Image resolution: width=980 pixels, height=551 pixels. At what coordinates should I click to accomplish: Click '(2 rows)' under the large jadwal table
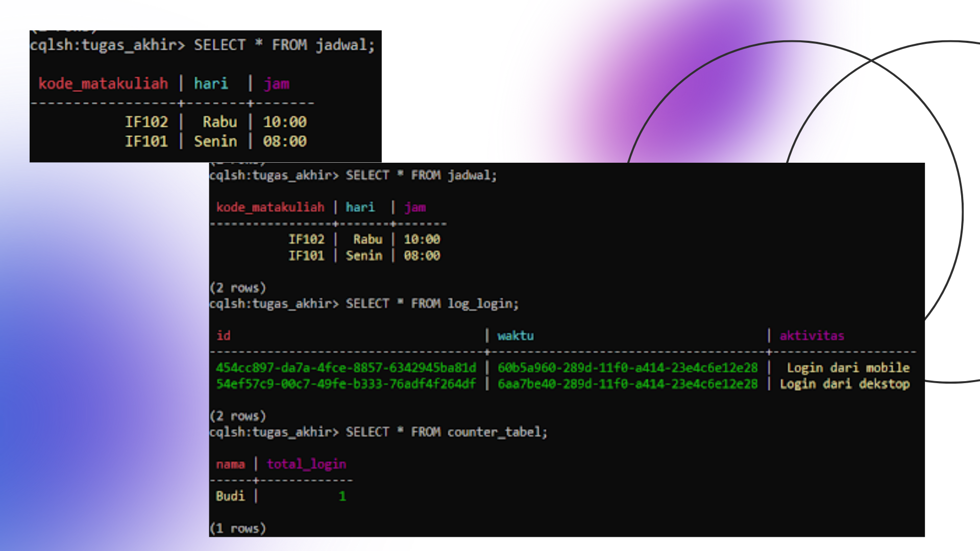pyautogui.click(x=238, y=288)
